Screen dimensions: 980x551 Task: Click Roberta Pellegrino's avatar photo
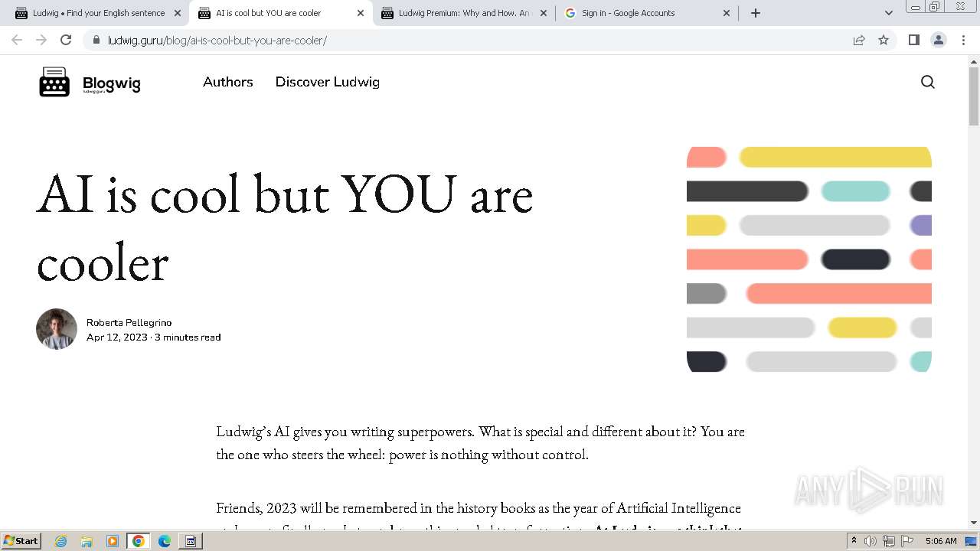click(x=57, y=329)
